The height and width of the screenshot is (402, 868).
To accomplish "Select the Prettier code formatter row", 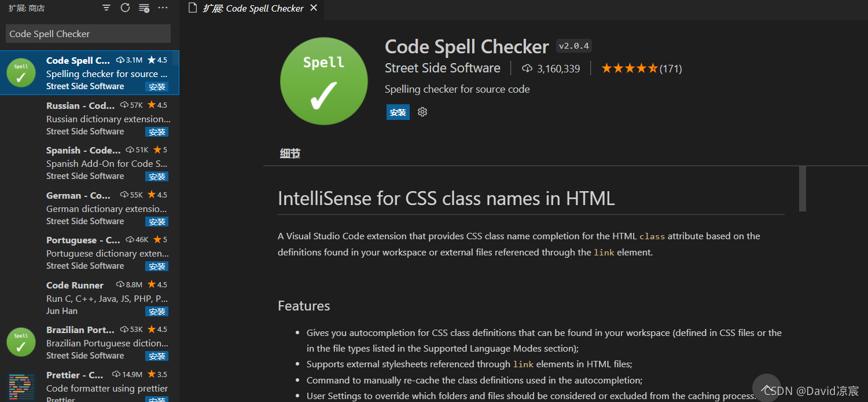I will (90, 383).
